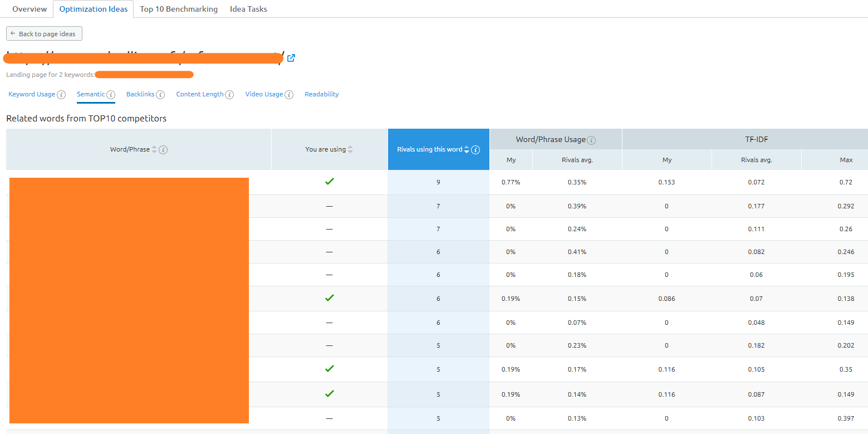Screen dimensions: 868x434
Task: Click info icon in Word/Phrase column header
Action: pos(163,150)
